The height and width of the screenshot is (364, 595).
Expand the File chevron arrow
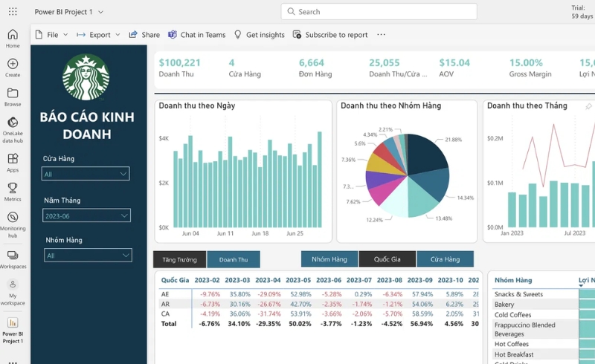pyautogui.click(x=65, y=34)
